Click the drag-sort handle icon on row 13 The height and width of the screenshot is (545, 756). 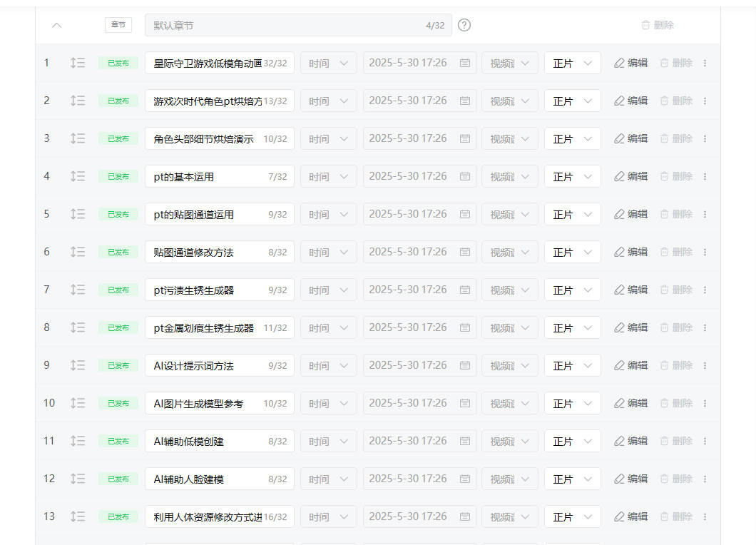(x=78, y=516)
